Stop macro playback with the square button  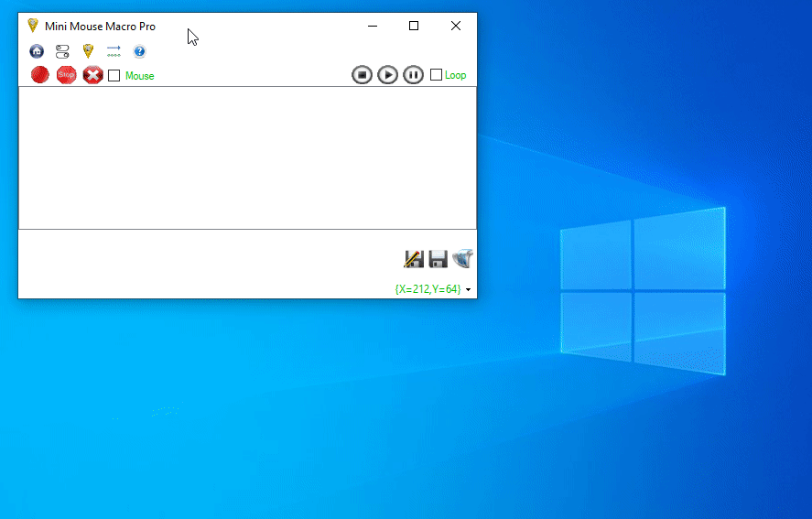(362, 75)
